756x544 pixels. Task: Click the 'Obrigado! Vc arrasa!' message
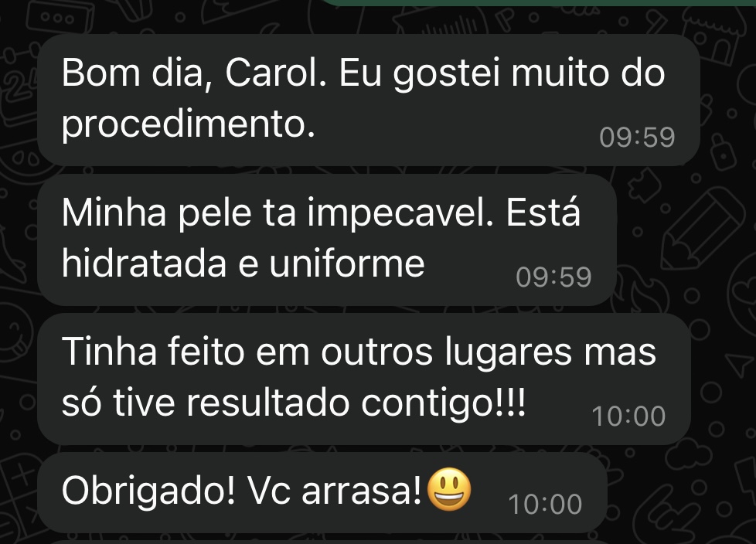[322, 492]
